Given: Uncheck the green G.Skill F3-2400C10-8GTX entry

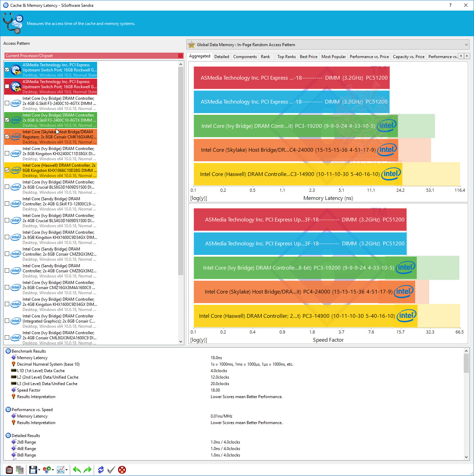Looking at the screenshot, I should click(7, 120).
